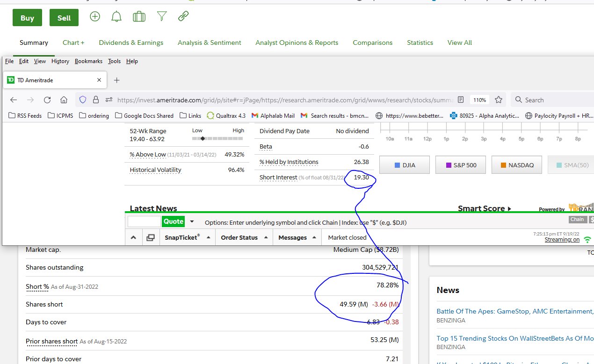
Task: Open the 80925 Alpha Analytic bookmark
Action: (485, 115)
